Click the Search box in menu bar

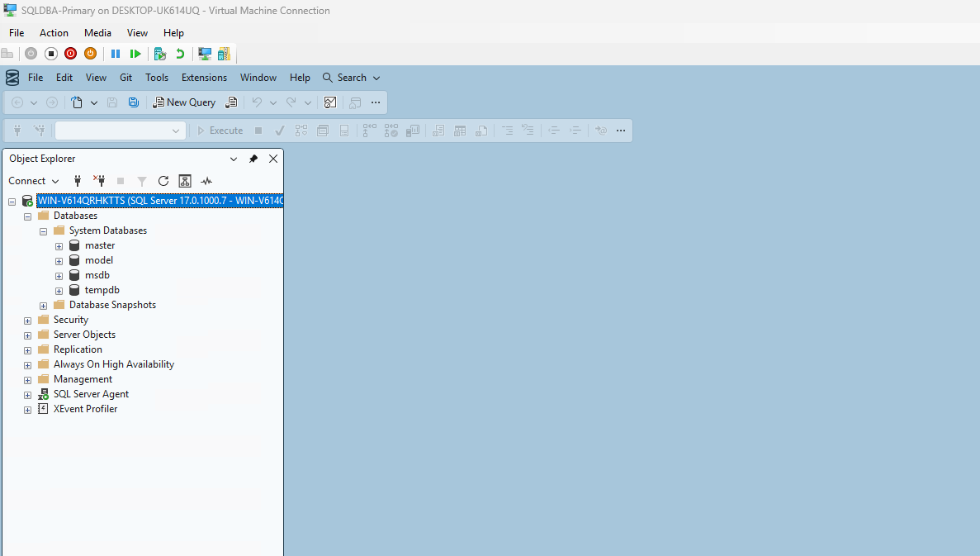point(351,78)
